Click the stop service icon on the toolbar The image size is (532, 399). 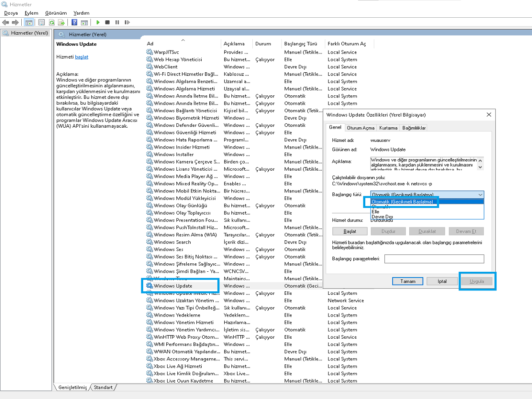[x=107, y=22]
